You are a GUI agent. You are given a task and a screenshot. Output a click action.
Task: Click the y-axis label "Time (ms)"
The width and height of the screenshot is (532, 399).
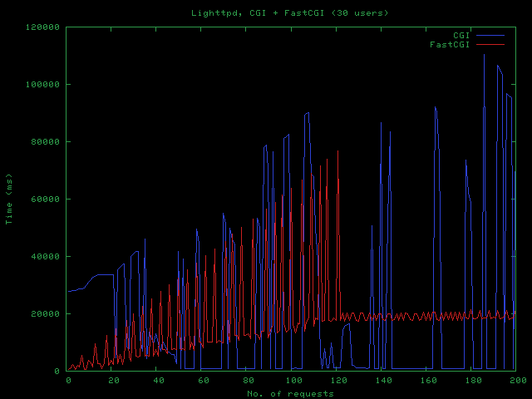coord(9,199)
